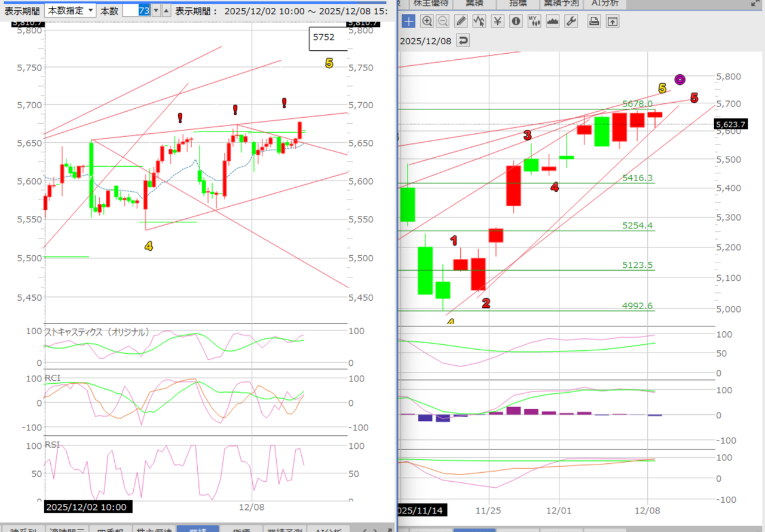
Task: Open the 業績予測 tab at top
Action: click(x=561, y=4)
